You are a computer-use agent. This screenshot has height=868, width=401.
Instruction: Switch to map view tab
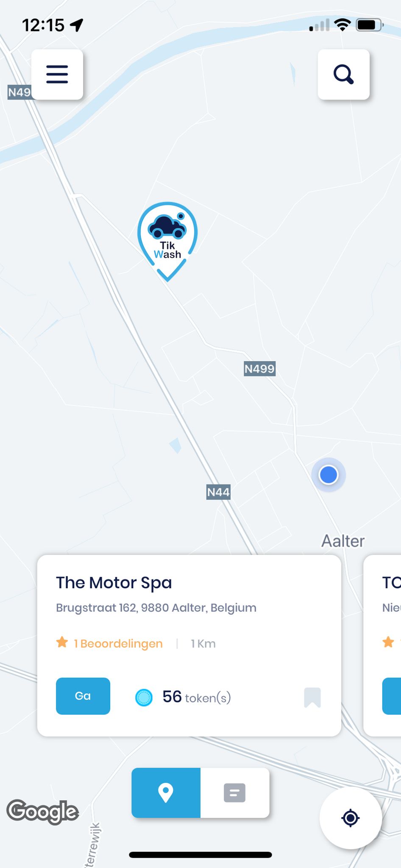point(166,793)
